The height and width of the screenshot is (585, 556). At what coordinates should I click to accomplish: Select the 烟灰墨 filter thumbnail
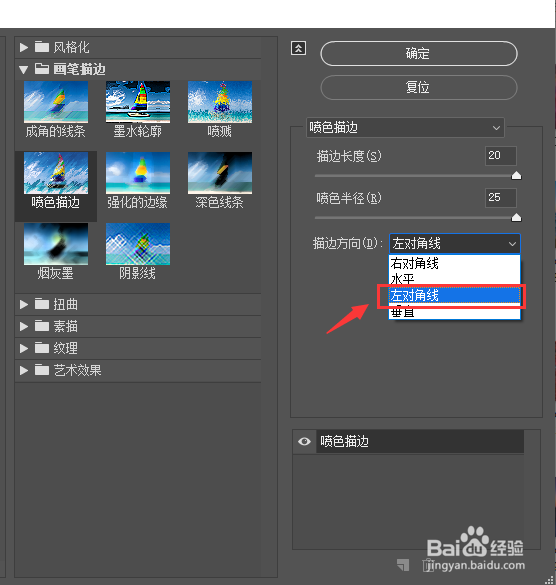(x=56, y=244)
